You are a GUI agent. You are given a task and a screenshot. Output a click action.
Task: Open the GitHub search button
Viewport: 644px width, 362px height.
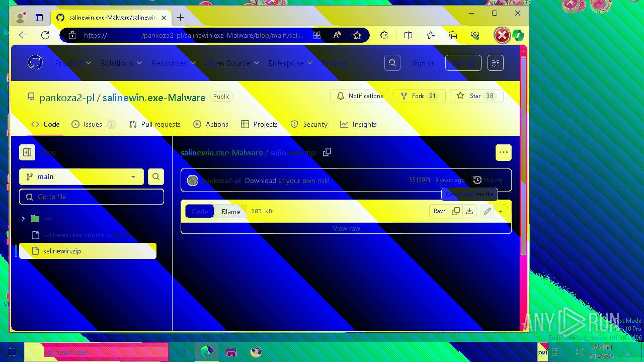[x=392, y=63]
